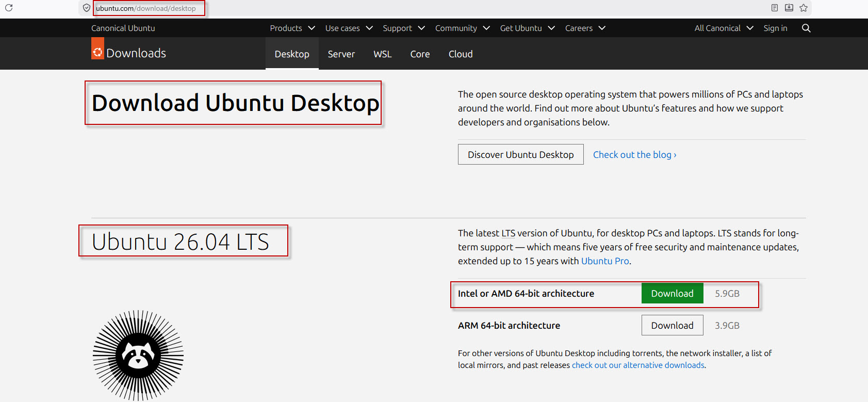Open the WSL downloads tab
Viewport: 868px width, 402px height.
pyautogui.click(x=383, y=54)
